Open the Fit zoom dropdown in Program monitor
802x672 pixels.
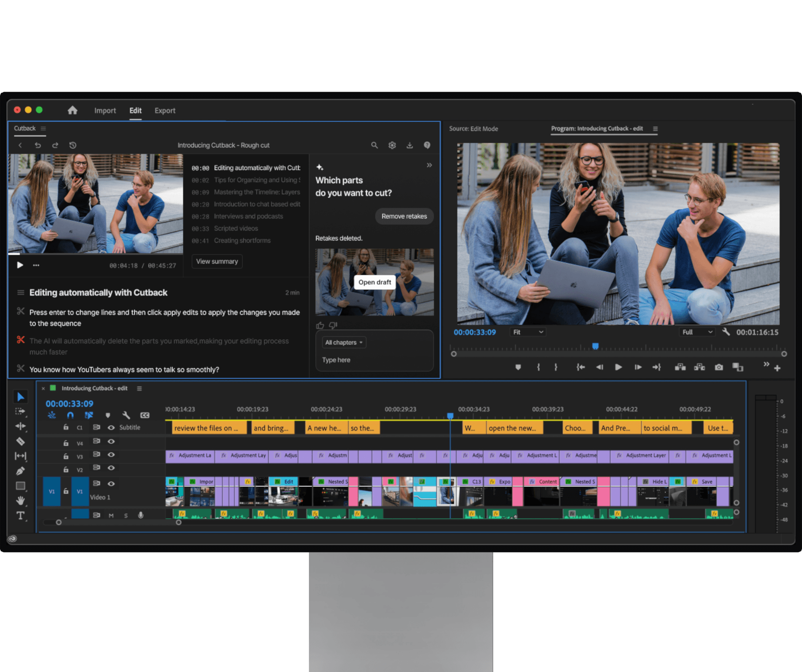click(x=527, y=332)
